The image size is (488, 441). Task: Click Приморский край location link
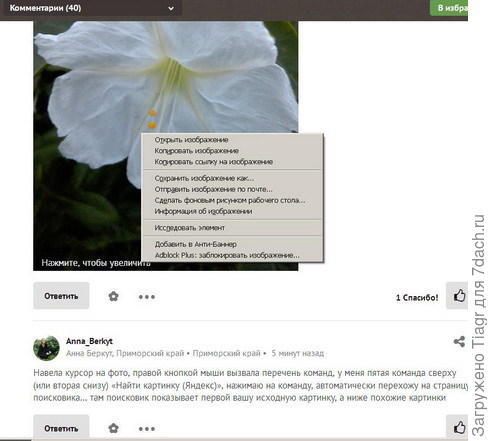[x=226, y=353]
